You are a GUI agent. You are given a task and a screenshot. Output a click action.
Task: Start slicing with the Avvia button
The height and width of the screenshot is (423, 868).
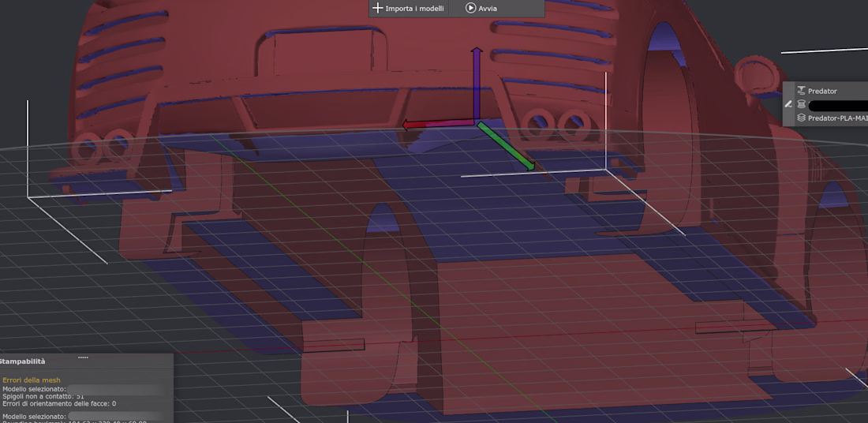pos(481,9)
